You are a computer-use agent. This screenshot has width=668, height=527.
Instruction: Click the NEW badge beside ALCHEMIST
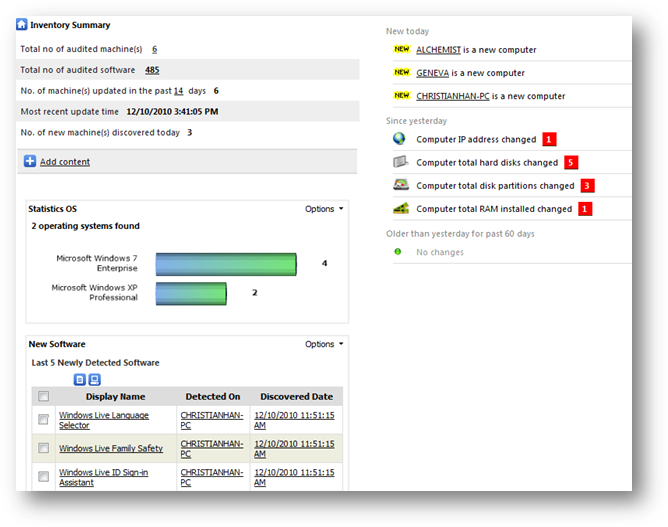point(401,49)
